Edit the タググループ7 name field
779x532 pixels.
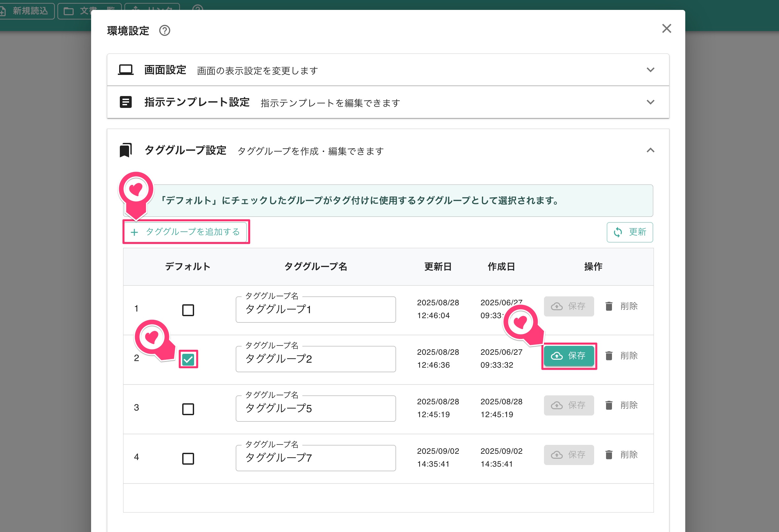(316, 458)
